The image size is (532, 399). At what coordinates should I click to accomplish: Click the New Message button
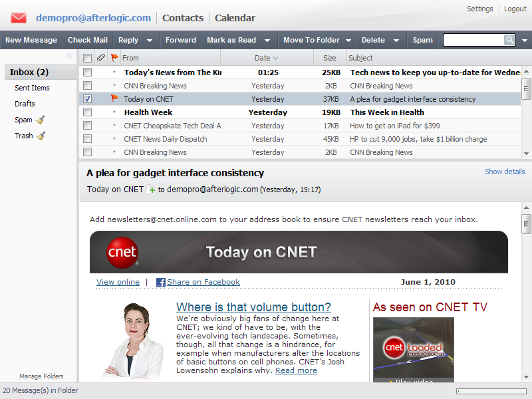pos(31,40)
